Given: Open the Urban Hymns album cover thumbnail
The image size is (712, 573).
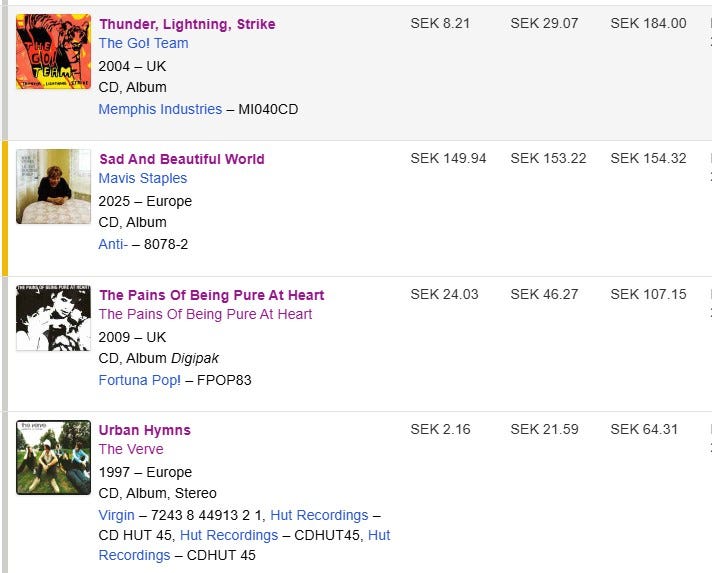Looking at the screenshot, I should (x=53, y=457).
